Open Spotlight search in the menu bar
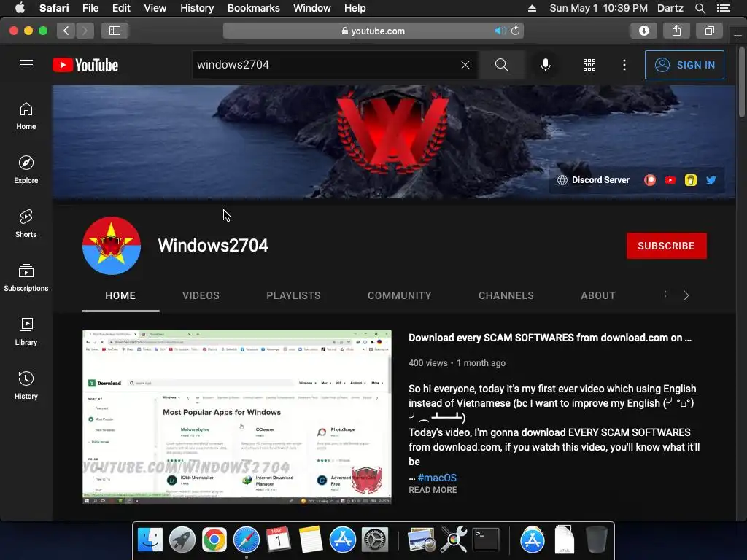 (x=700, y=8)
